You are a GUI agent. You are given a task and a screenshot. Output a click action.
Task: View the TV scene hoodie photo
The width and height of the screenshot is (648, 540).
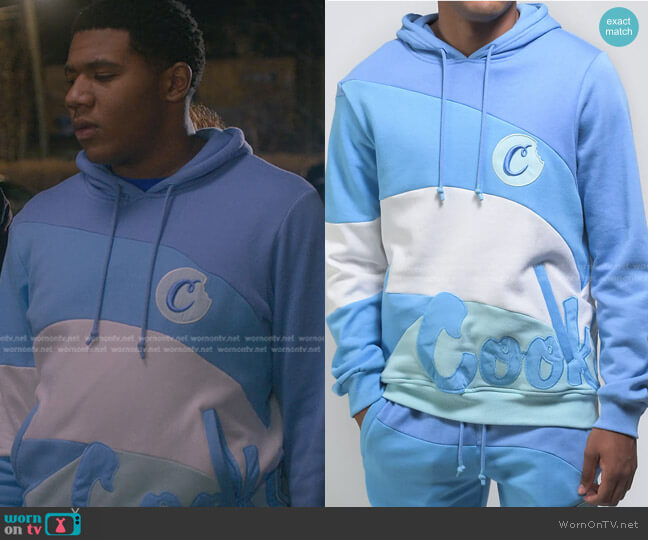click(x=162, y=253)
